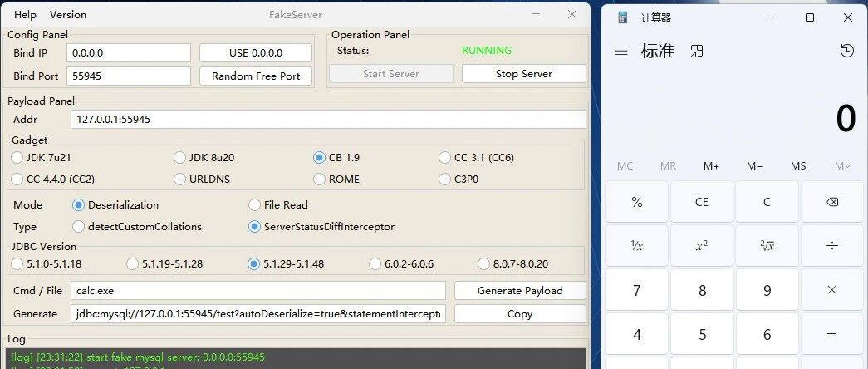868x369 pixels.
Task: Click the multiply key in Calculator
Action: 832,290
